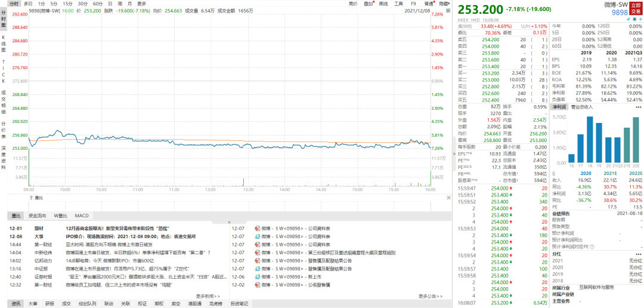This screenshot has width=644, height=308.
Task: Open news 微博回港上市首日破发，半日跌超6%
Action: point(139,252)
